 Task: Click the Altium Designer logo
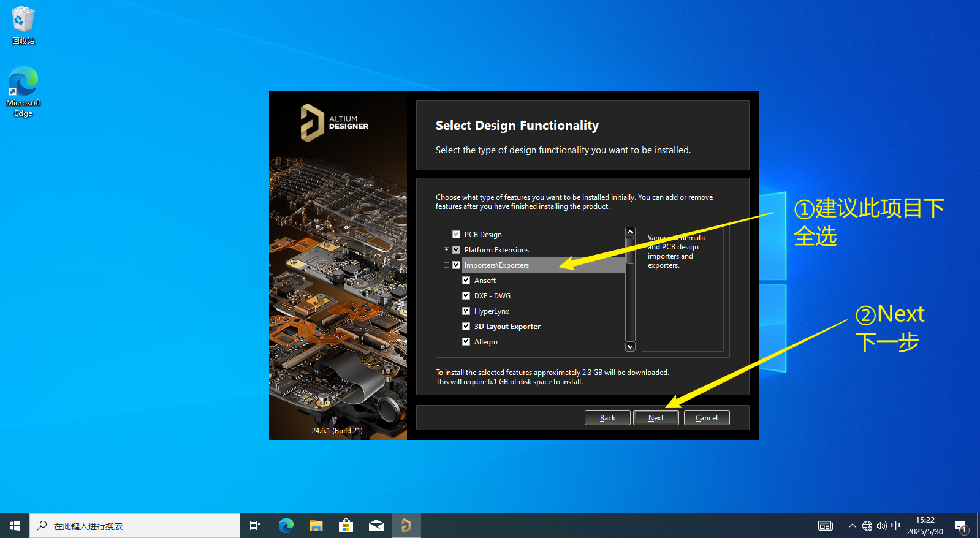(334, 123)
